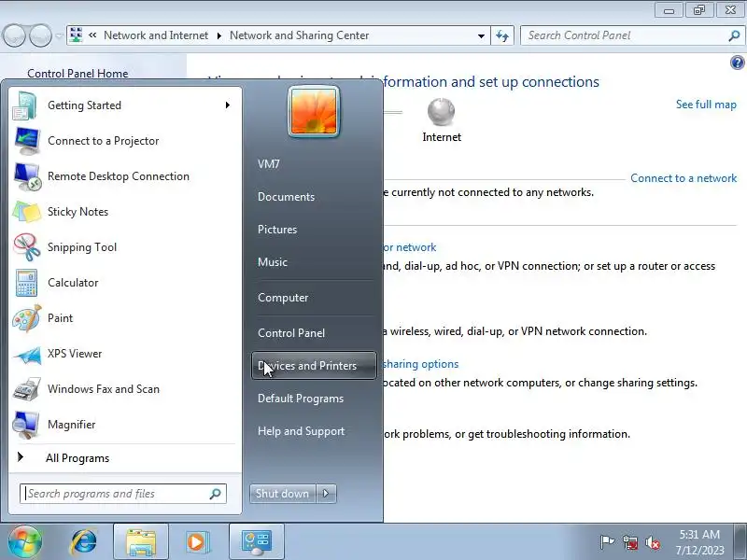Screen dimensions: 747x560
Task: Launch Paint palette icon
Action: coord(27,318)
